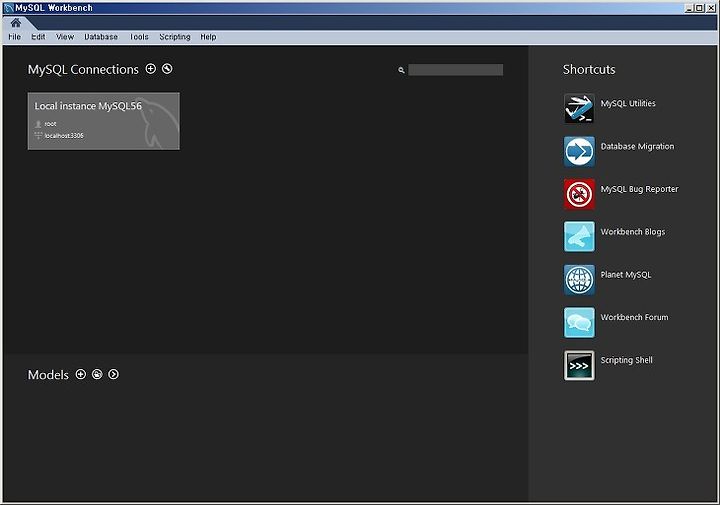Image resolution: width=720 pixels, height=505 pixels.
Task: Open the Home tab icon
Action: point(16,23)
